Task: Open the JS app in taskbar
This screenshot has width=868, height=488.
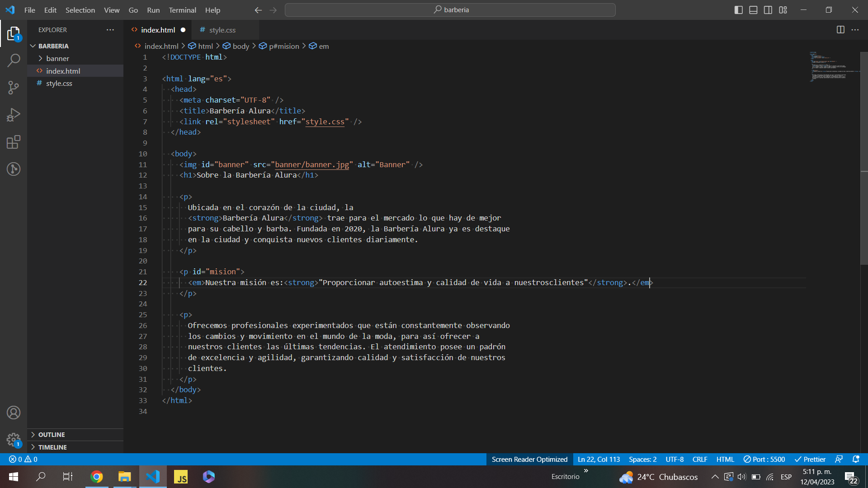Action: point(181,477)
